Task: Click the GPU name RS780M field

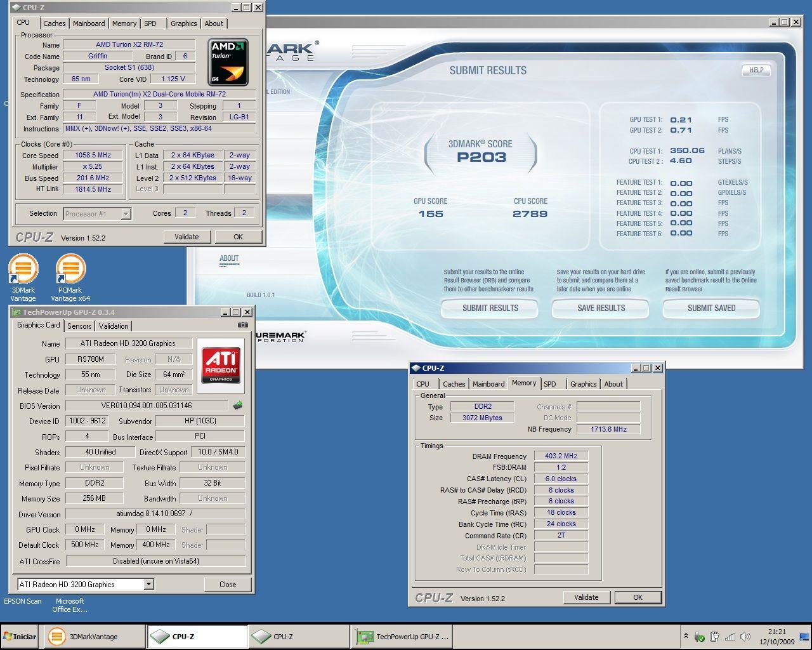Action: click(x=91, y=359)
